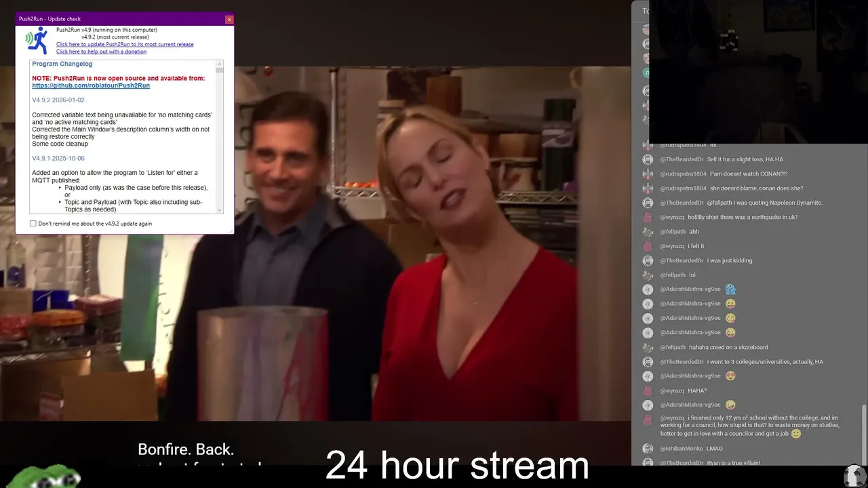
Task: Click username @IchibanMonke in chat
Action: (682, 449)
